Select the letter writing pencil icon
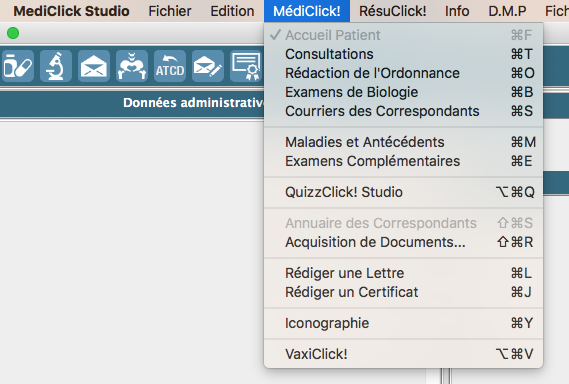Image resolution: width=569 pixels, height=384 pixels. pos(208,66)
